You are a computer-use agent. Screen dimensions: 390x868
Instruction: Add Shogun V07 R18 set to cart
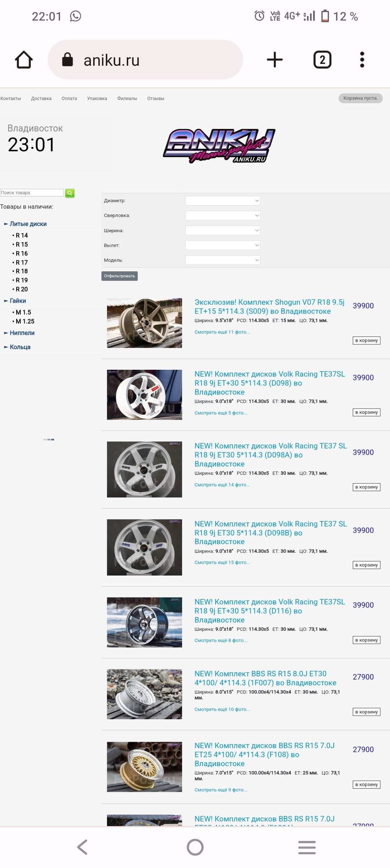pos(367,340)
